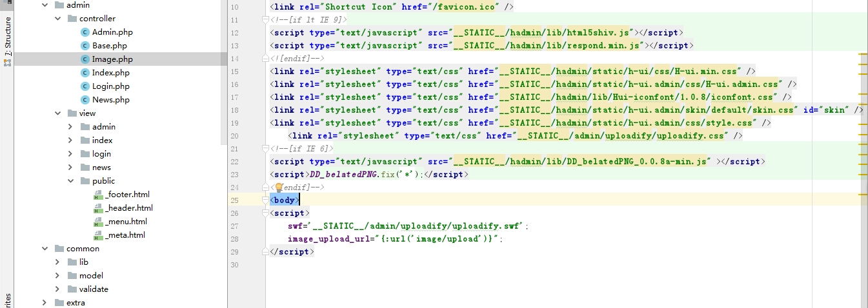Click the HTML file icon of _menu.html
Image resolution: width=868 pixels, height=308 pixels.
coord(98,222)
